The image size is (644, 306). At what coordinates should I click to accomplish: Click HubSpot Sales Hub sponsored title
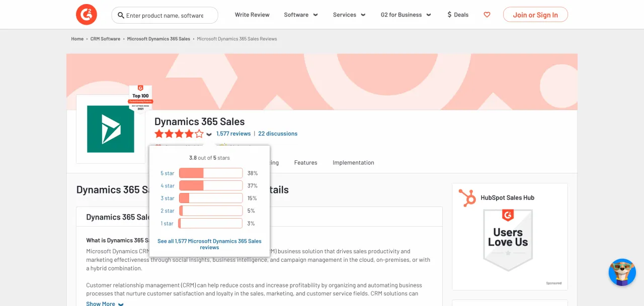(x=507, y=198)
